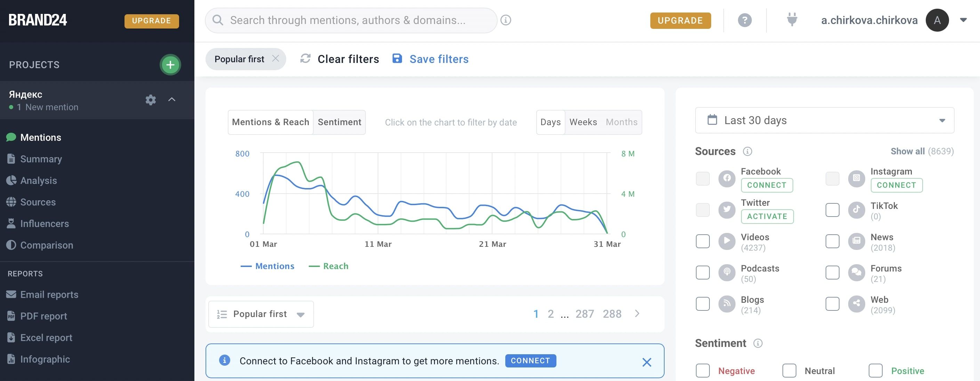
Task: Open the Summary section
Action: coord(41,159)
